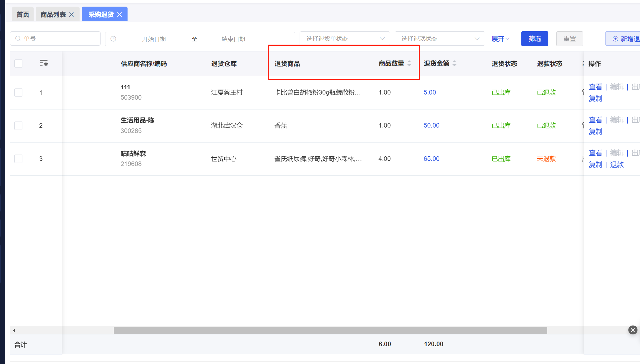Click the horizontal scrollbar thumb
This screenshot has width=640, height=364.
(x=330, y=330)
